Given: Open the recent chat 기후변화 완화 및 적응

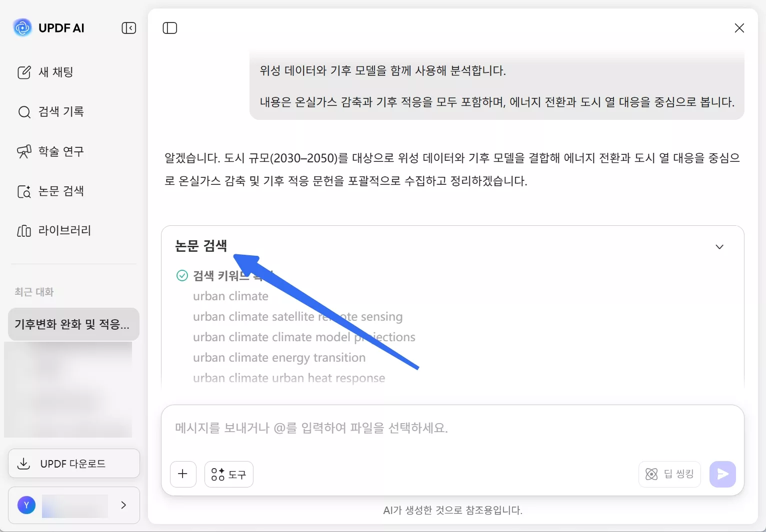Looking at the screenshot, I should tap(73, 324).
